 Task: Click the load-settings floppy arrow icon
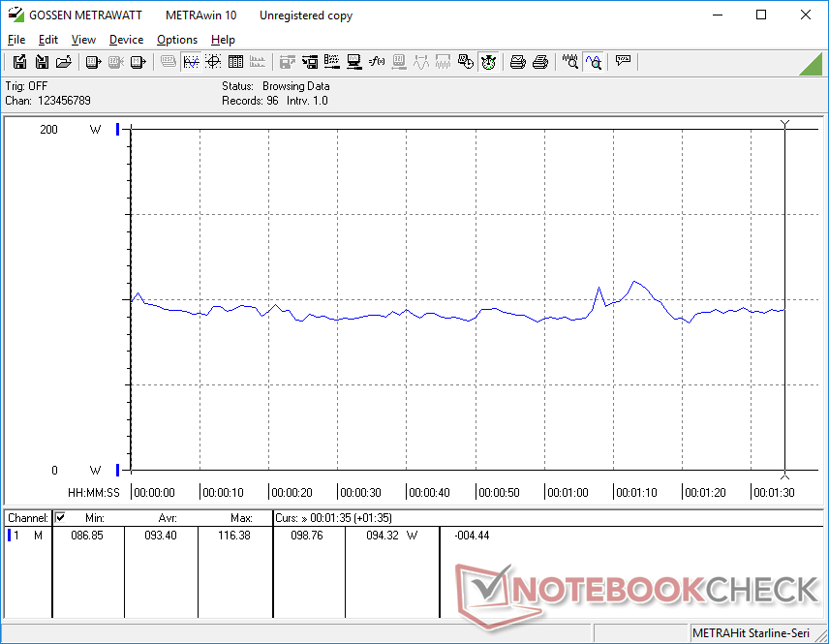coord(310,62)
